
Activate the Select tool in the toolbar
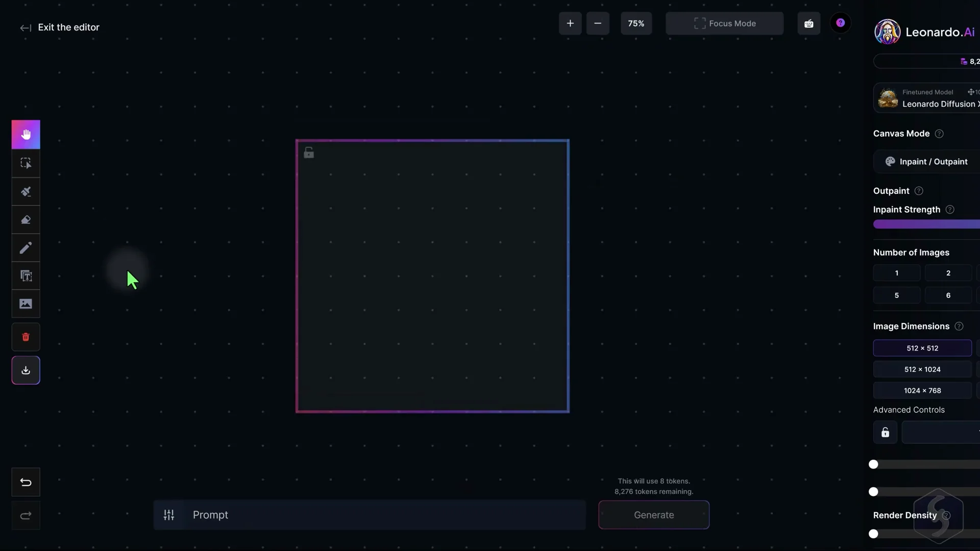point(26,163)
